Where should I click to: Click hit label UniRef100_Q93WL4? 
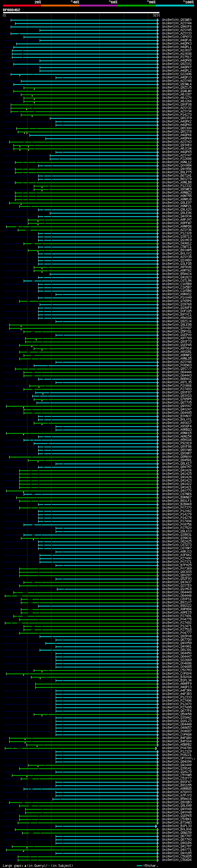click(176, 84)
